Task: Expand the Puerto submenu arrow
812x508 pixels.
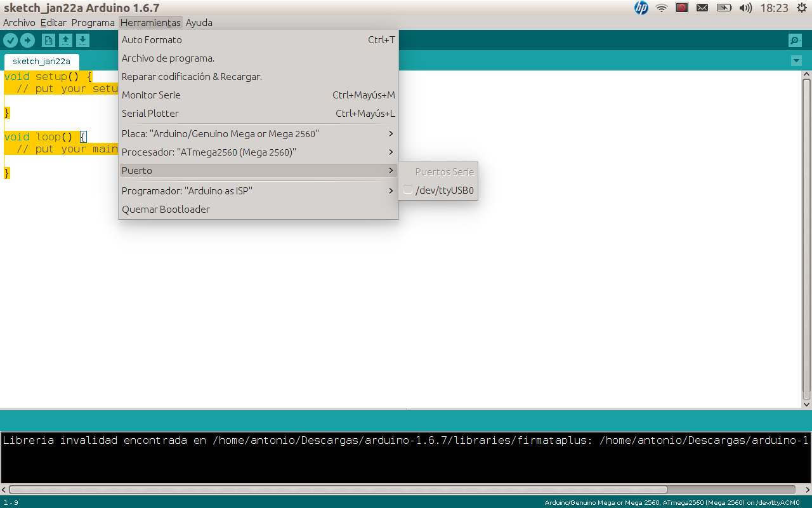Action: point(391,171)
